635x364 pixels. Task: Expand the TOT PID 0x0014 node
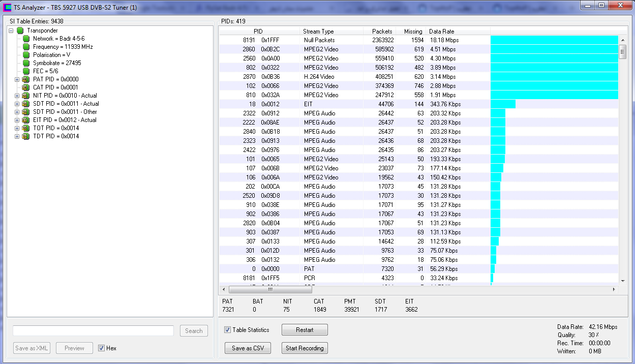point(17,128)
